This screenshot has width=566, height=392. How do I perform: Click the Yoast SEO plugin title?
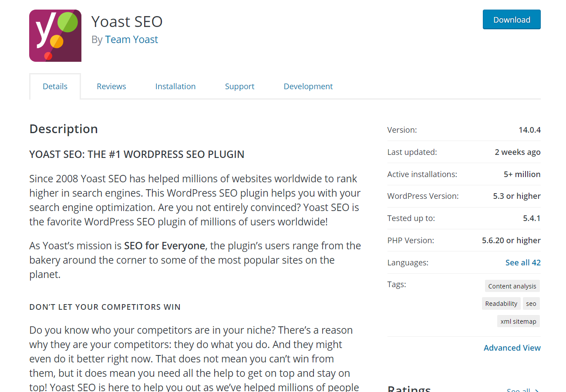point(127,21)
